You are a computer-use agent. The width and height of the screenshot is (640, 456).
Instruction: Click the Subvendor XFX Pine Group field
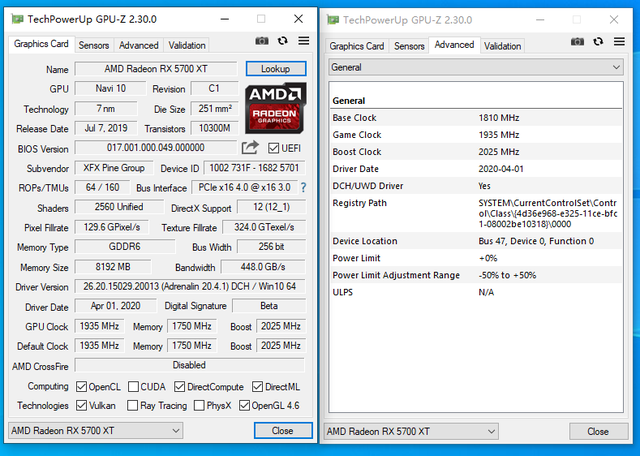pos(114,168)
